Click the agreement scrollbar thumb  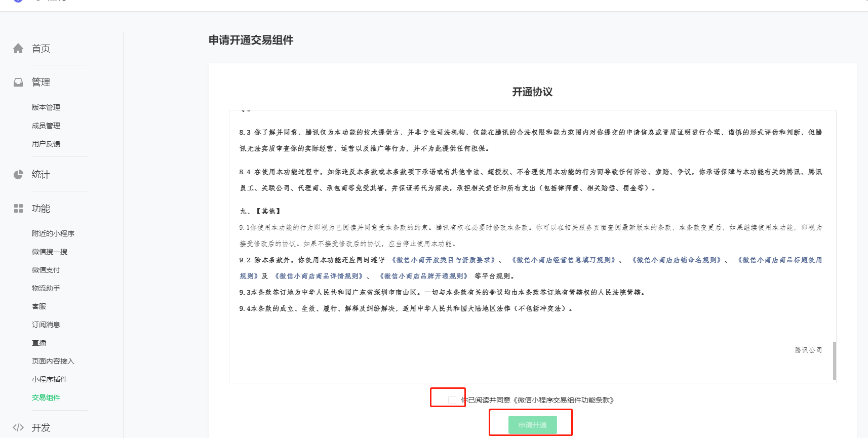[834, 361]
